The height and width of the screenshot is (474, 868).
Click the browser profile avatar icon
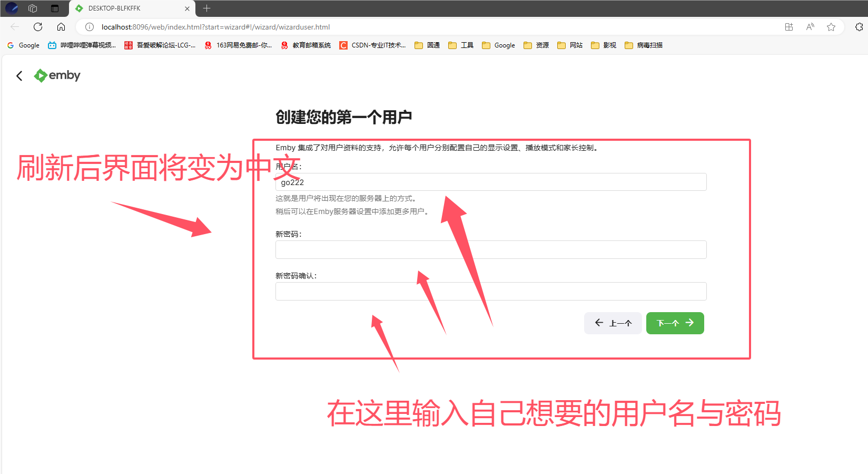(12, 8)
